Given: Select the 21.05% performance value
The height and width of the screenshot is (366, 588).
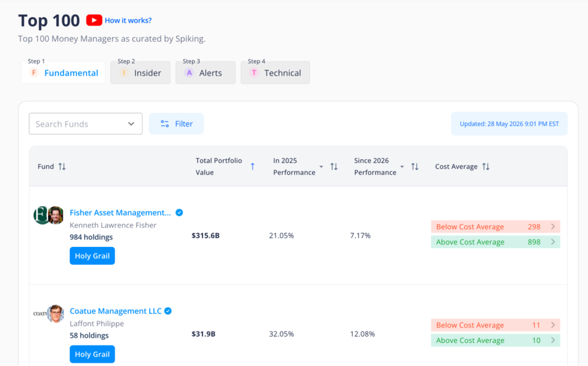Looking at the screenshot, I should [x=281, y=235].
